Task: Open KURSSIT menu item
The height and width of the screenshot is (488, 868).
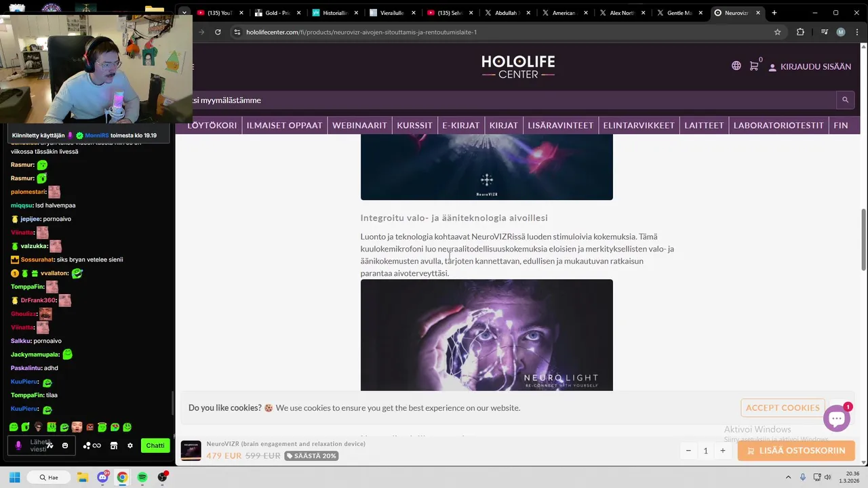Action: [414, 125]
